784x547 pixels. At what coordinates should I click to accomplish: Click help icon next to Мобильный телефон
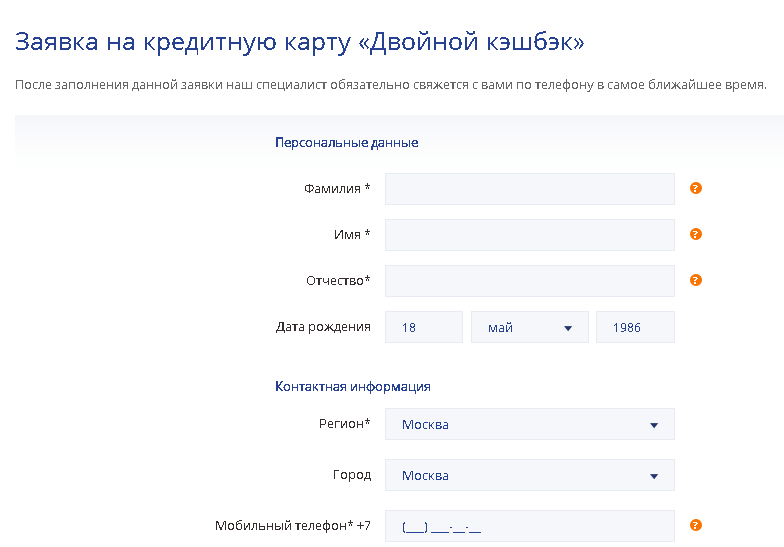pyautogui.click(x=696, y=525)
